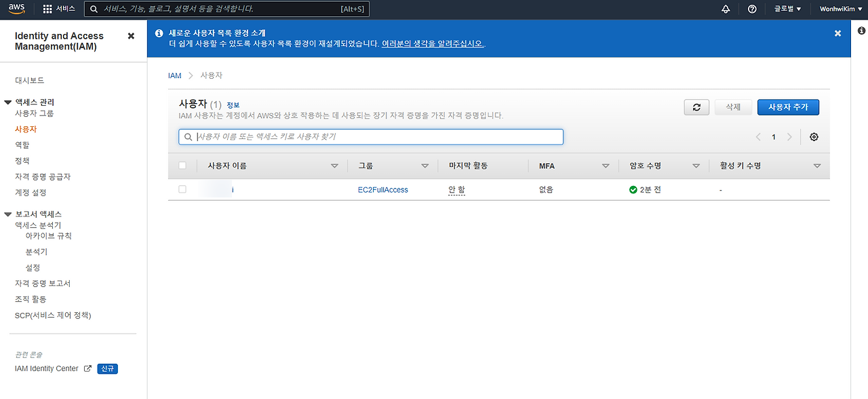The image size is (868, 399).
Task: Sort by 활성 키 수명 column arrow
Action: tap(817, 166)
